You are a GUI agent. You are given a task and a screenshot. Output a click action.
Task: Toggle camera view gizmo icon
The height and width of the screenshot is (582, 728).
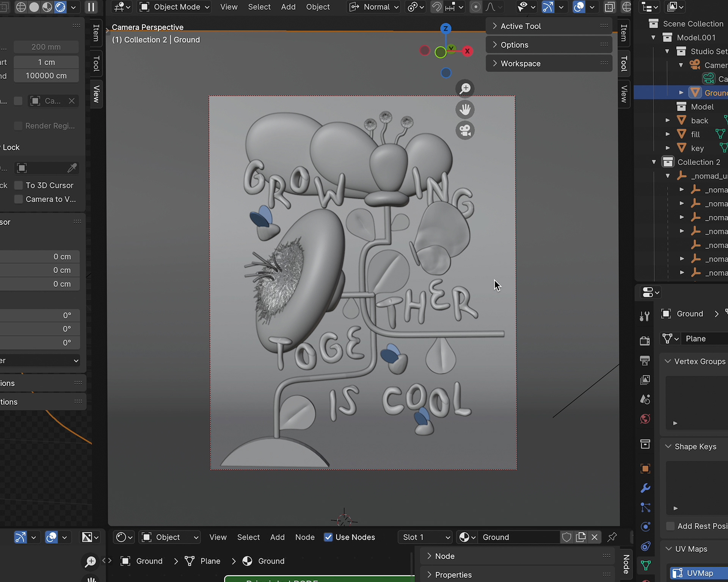(465, 131)
